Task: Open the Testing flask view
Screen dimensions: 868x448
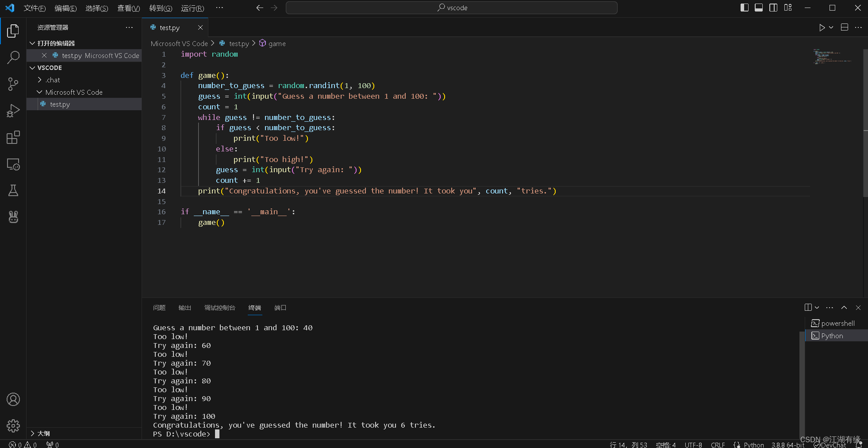Action: tap(13, 190)
